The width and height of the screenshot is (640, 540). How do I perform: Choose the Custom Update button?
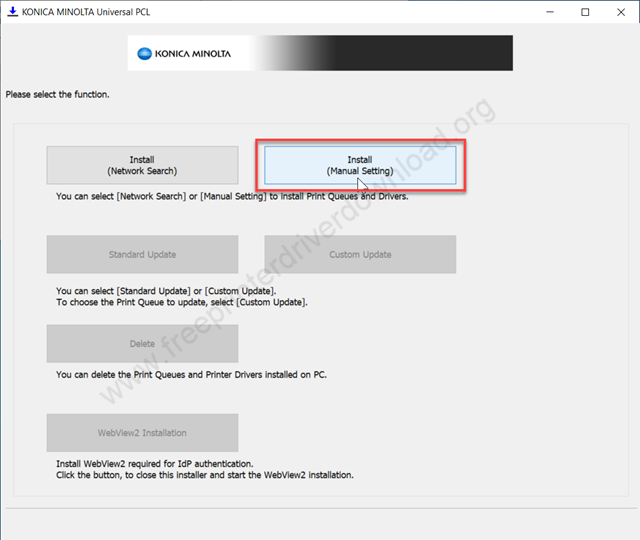coord(360,254)
